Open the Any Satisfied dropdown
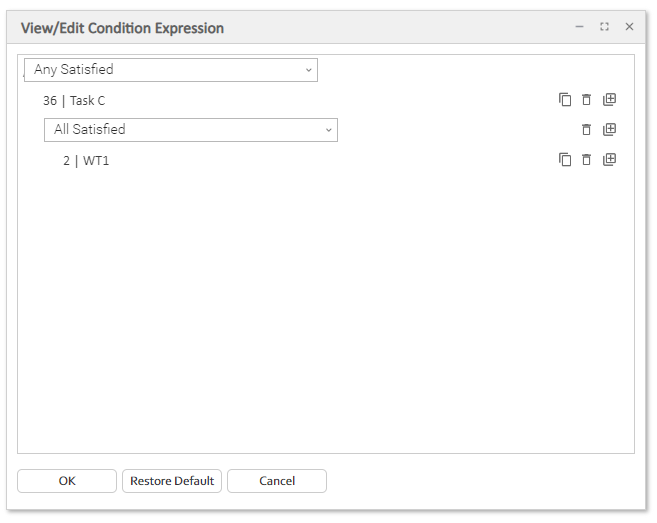This screenshot has width=657, height=523. 171,70
